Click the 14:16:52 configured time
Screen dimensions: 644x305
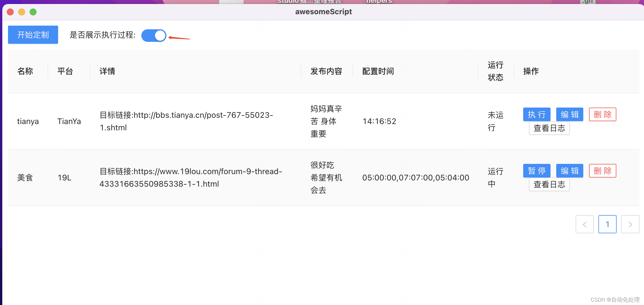(379, 121)
